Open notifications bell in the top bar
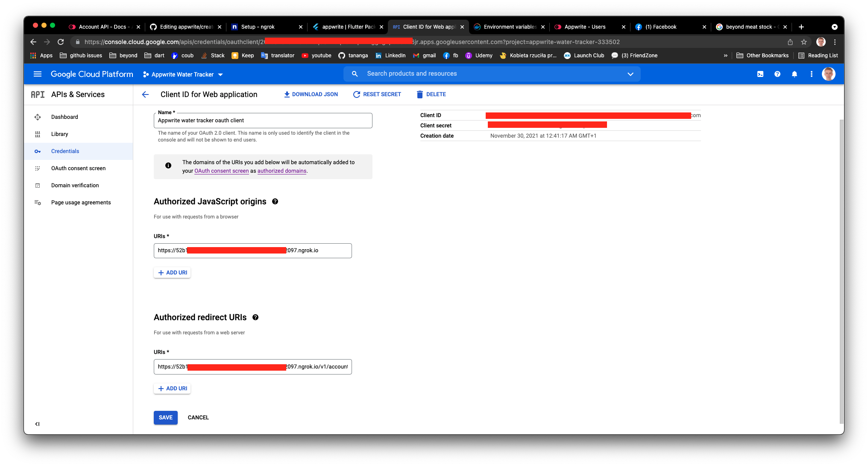 795,74
